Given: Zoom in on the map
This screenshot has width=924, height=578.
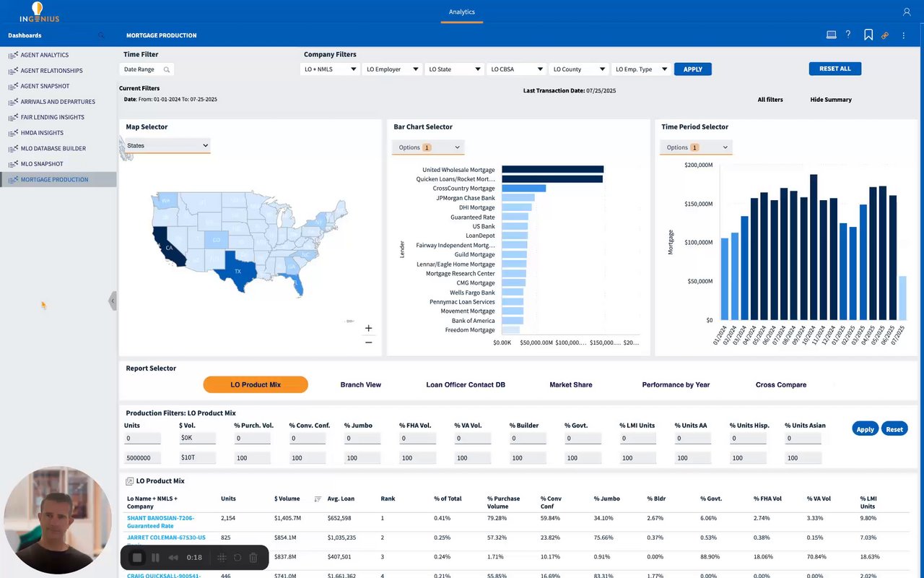Looking at the screenshot, I should tap(368, 328).
